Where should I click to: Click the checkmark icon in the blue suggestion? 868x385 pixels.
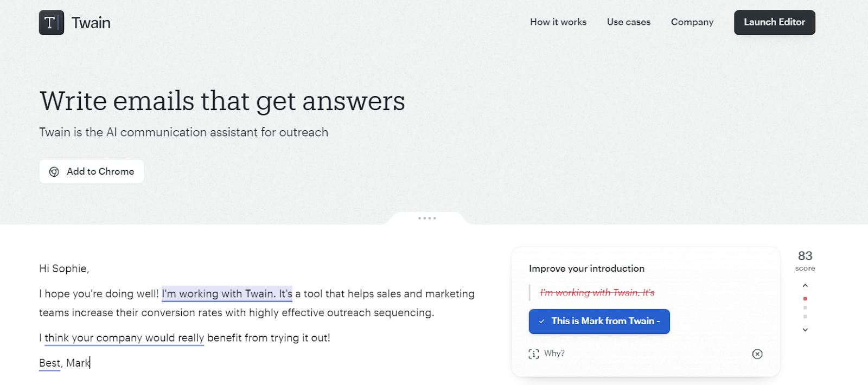(x=541, y=322)
